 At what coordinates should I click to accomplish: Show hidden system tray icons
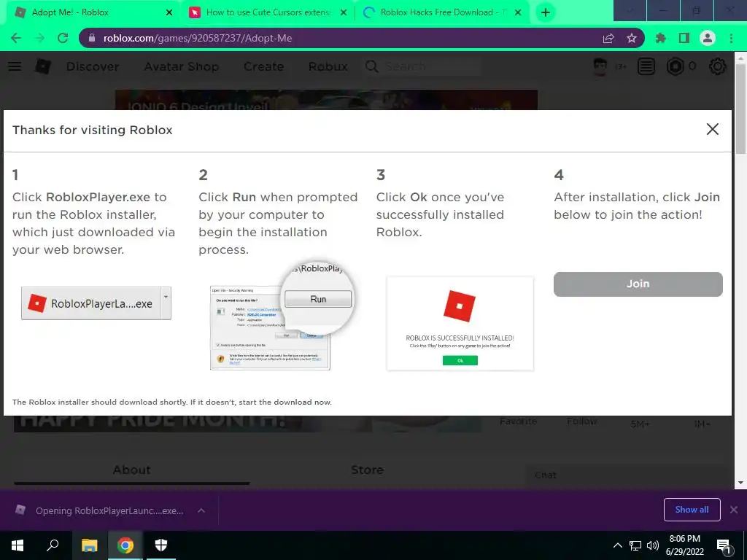point(617,545)
